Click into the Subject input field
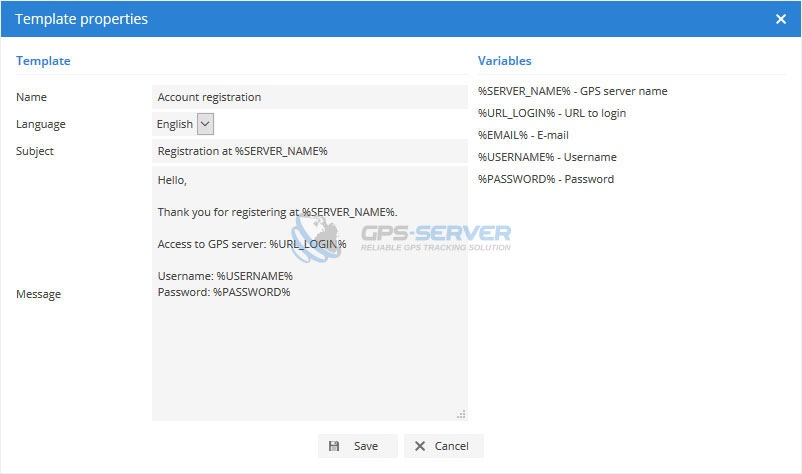Viewport: 802px width, 474px height. click(309, 151)
